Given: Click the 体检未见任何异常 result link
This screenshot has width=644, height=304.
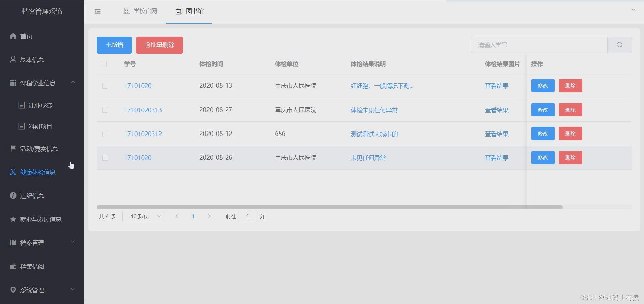Looking at the screenshot, I should click(x=374, y=110).
